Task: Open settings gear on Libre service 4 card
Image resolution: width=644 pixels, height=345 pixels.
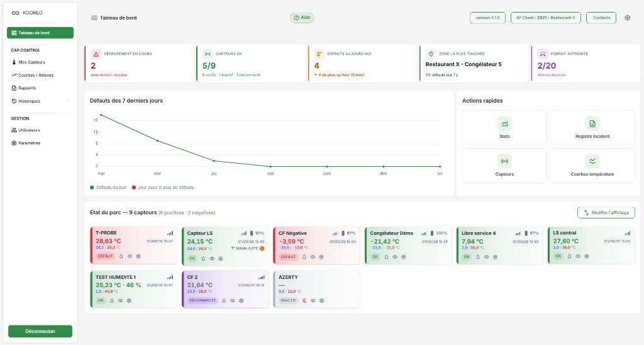Action: point(495,257)
